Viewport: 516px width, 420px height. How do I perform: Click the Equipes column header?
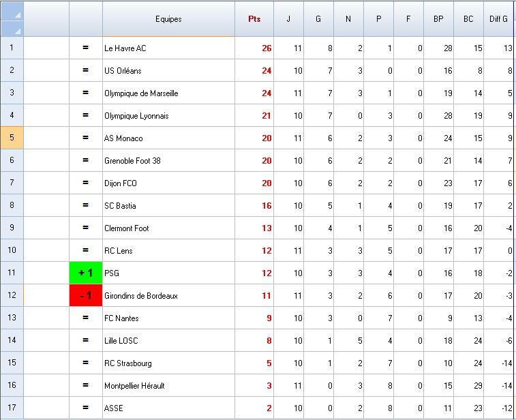[x=168, y=19]
